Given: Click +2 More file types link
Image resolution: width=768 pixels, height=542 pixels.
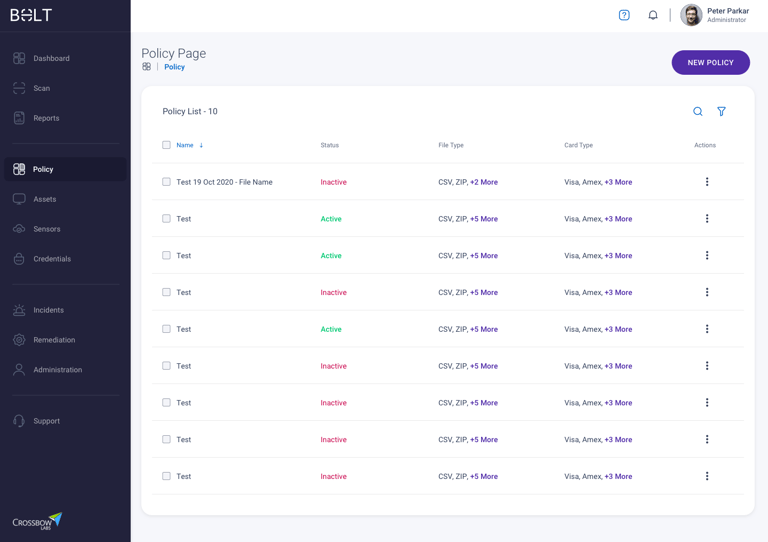Looking at the screenshot, I should pyautogui.click(x=484, y=182).
